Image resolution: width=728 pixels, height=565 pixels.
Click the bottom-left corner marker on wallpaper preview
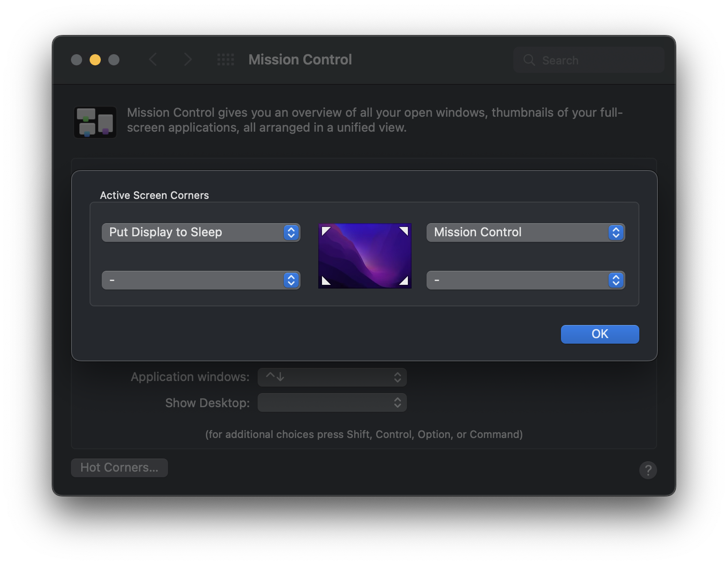(x=326, y=280)
